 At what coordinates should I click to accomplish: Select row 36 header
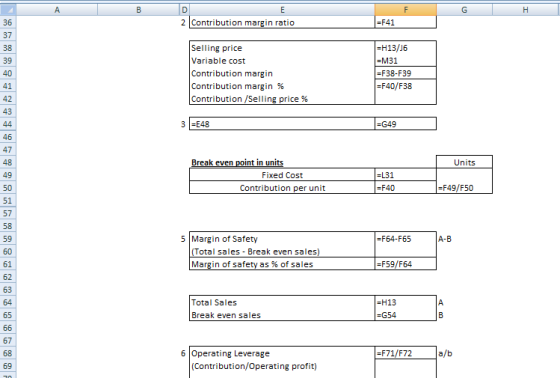(x=8, y=23)
